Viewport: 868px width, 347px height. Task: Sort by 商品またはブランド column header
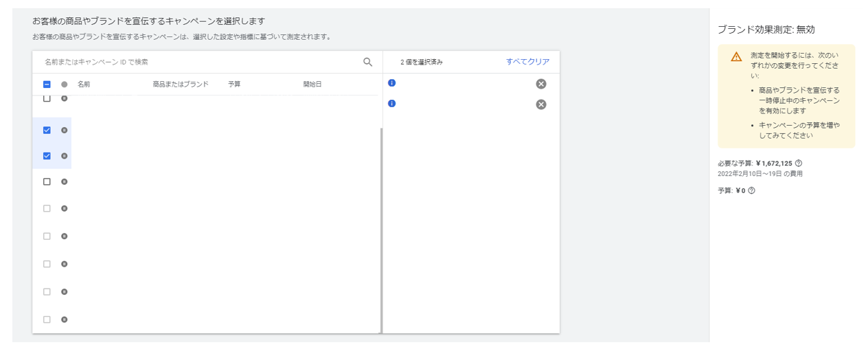[181, 85]
